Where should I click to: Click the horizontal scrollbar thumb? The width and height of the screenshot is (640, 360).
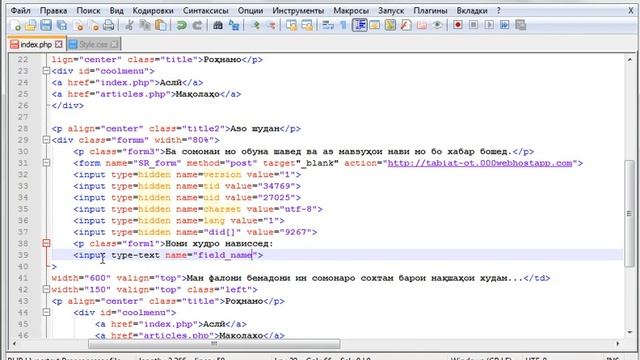[214, 344]
